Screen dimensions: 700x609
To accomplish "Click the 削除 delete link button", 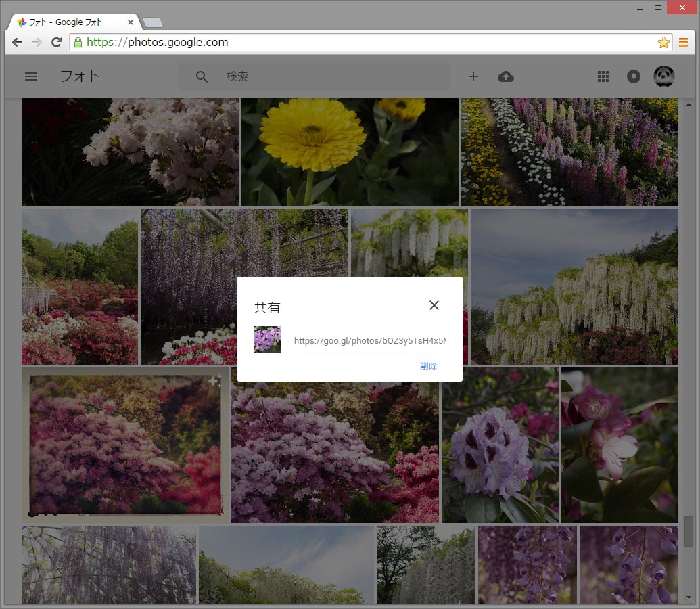I will point(428,366).
